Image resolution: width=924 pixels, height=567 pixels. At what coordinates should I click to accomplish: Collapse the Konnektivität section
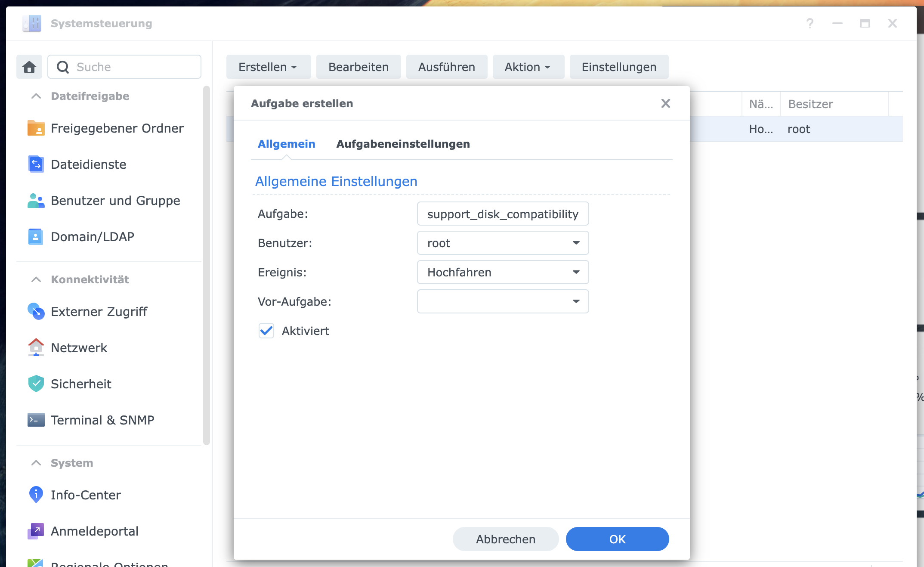point(36,279)
